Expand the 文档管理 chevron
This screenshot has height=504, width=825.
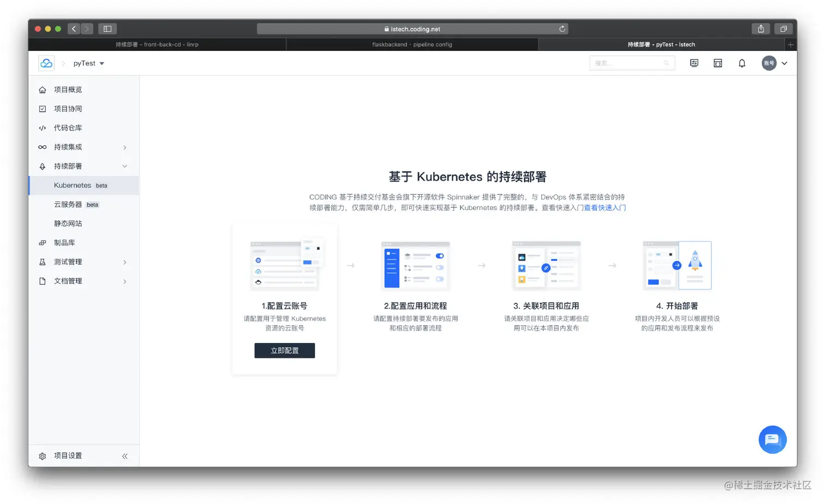(x=125, y=281)
